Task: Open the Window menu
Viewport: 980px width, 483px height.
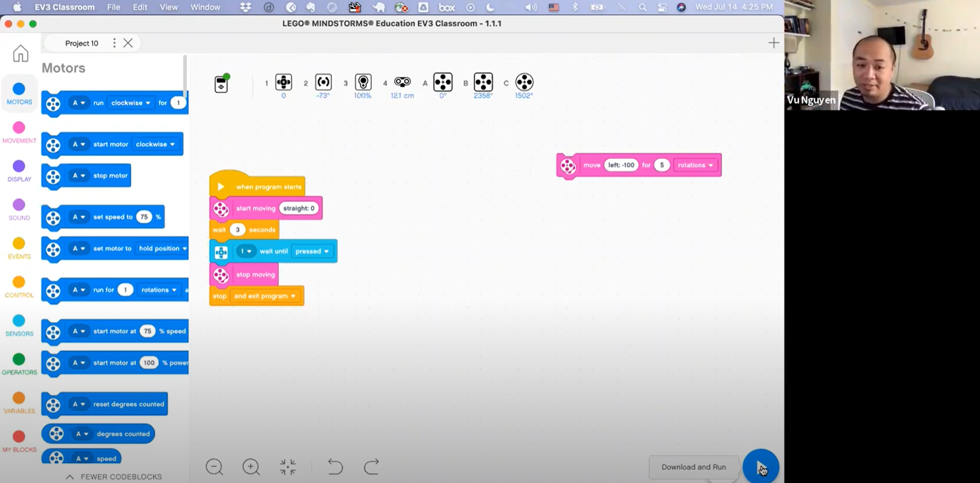Action: tap(205, 7)
